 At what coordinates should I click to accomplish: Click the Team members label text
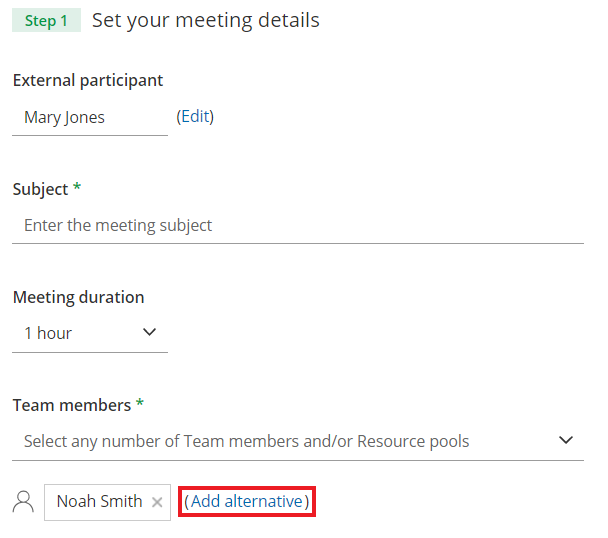71,405
